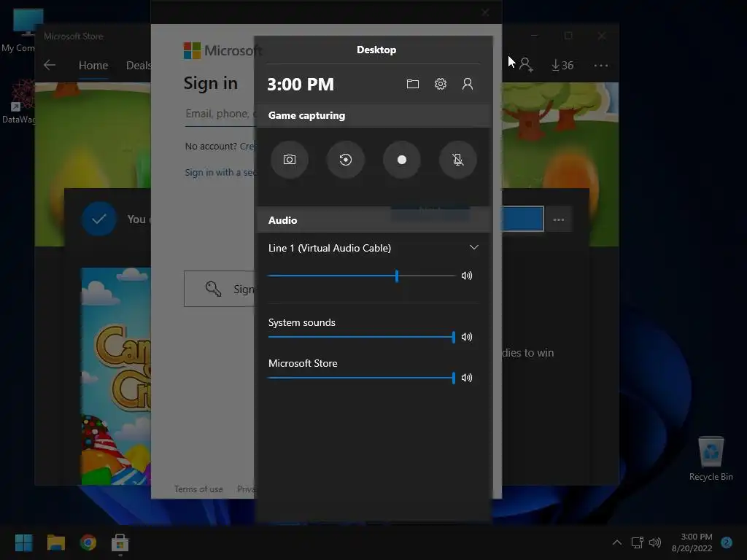
Task: Click the record last 30 seconds icon
Action: (x=345, y=160)
